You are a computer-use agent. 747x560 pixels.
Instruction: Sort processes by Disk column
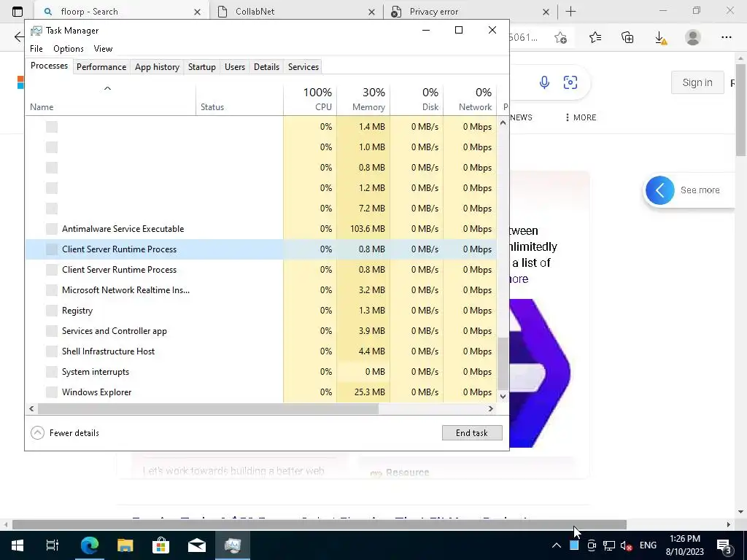(417, 99)
